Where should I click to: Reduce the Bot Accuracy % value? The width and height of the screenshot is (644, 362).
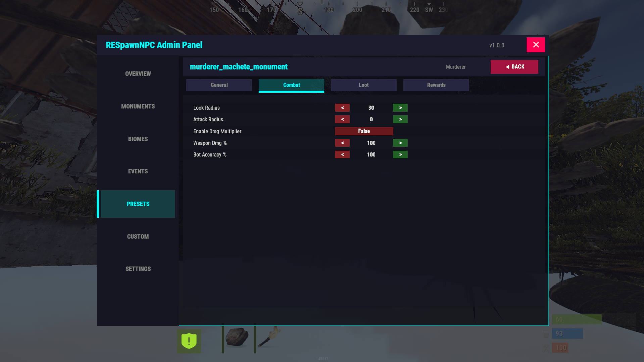point(342,155)
